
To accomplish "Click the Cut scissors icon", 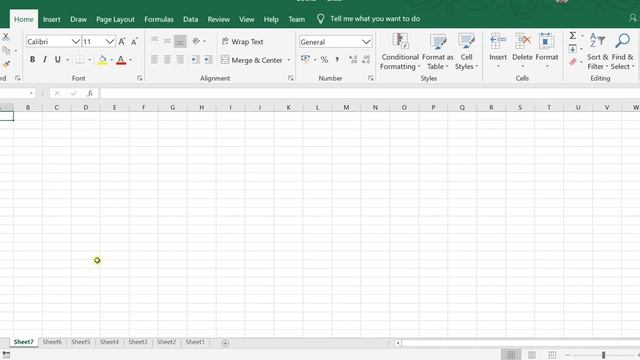I will point(6,37).
